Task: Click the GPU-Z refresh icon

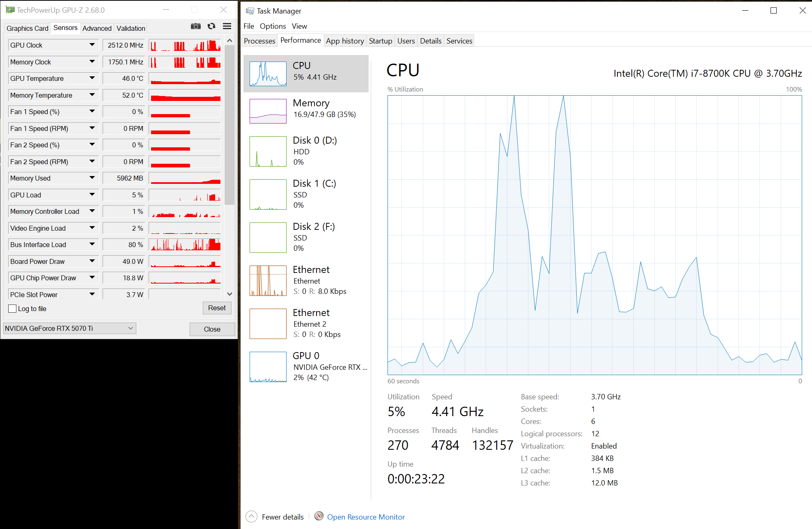Action: pyautogui.click(x=211, y=26)
